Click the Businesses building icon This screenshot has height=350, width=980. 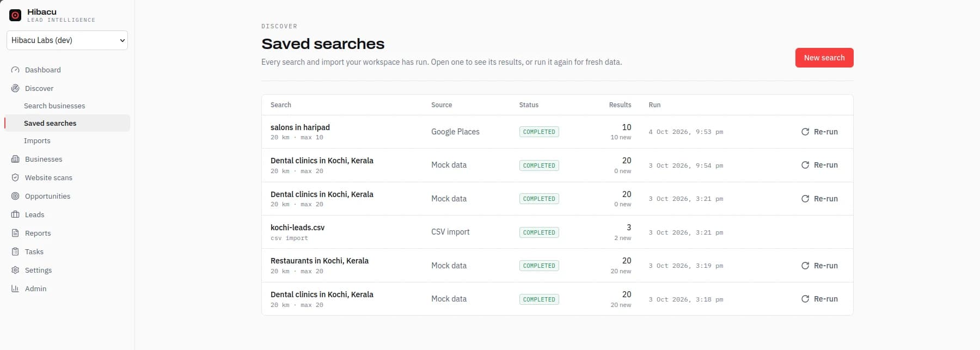point(15,159)
